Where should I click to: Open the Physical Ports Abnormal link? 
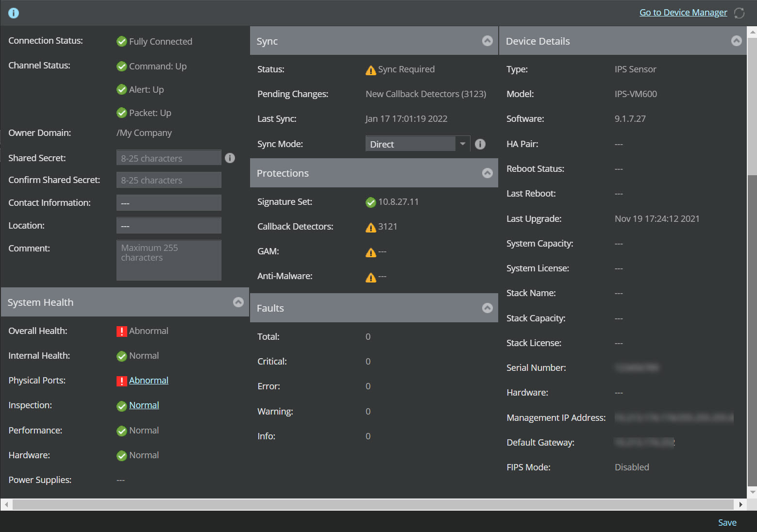[x=149, y=381]
